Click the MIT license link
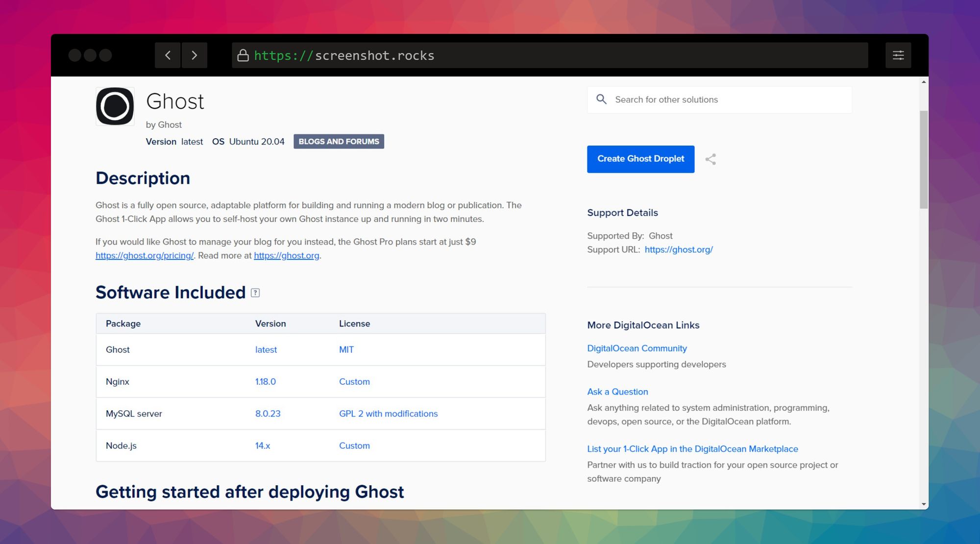This screenshot has width=980, height=544. (346, 349)
